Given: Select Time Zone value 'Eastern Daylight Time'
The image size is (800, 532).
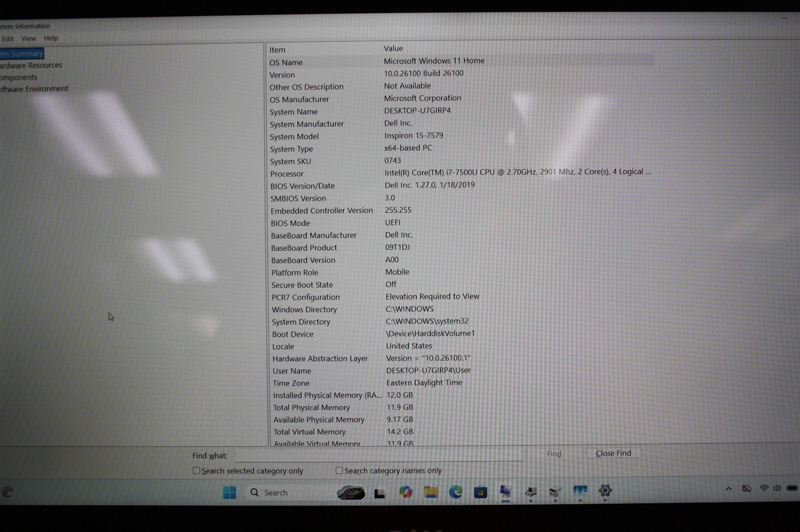Looking at the screenshot, I should (424, 382).
